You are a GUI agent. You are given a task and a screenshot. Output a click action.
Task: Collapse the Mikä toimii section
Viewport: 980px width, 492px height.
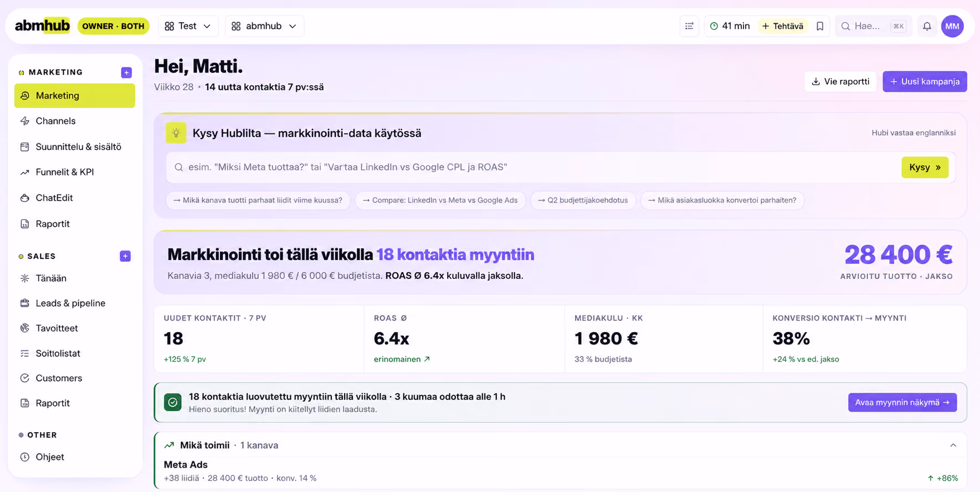click(953, 445)
